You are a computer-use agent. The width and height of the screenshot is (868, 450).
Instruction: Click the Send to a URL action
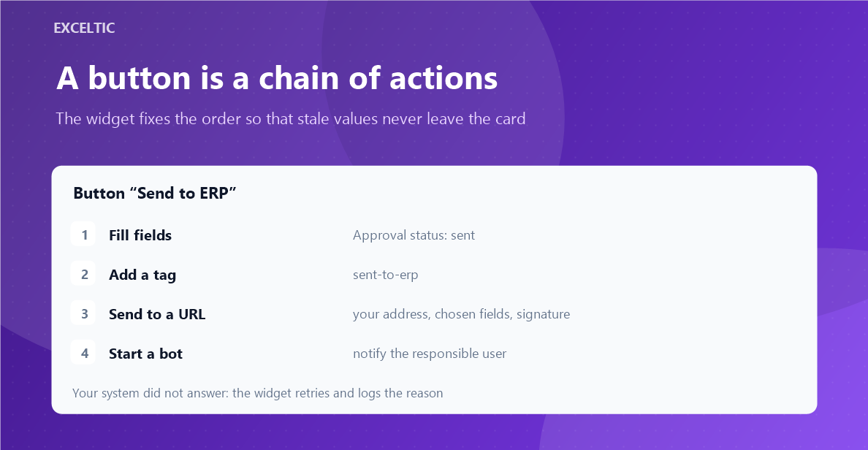pos(157,314)
